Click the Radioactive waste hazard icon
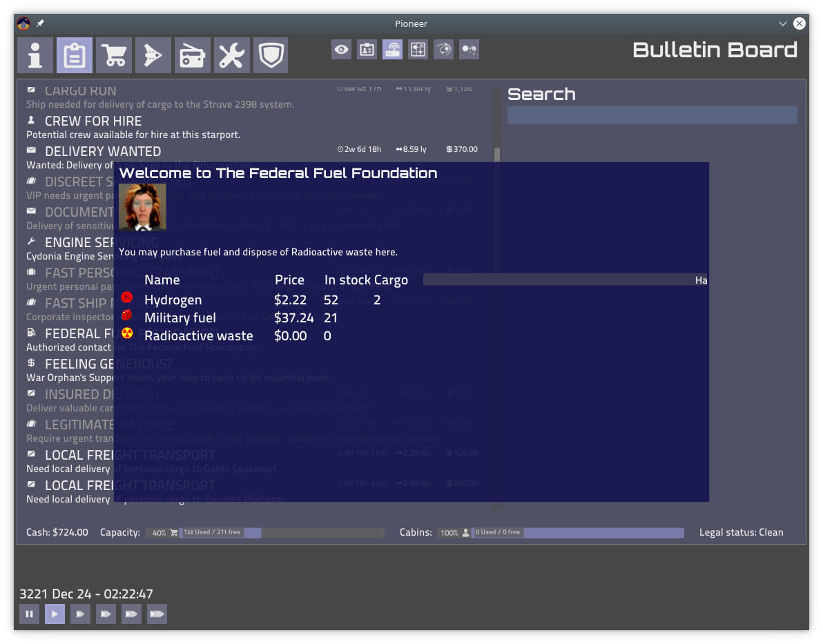The height and width of the screenshot is (644, 823). [127, 333]
